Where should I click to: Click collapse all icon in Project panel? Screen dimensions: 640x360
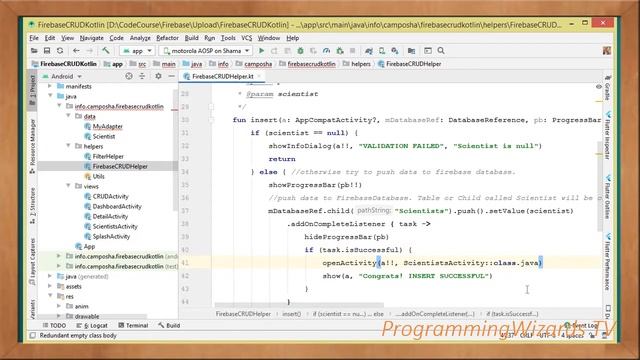142,76
